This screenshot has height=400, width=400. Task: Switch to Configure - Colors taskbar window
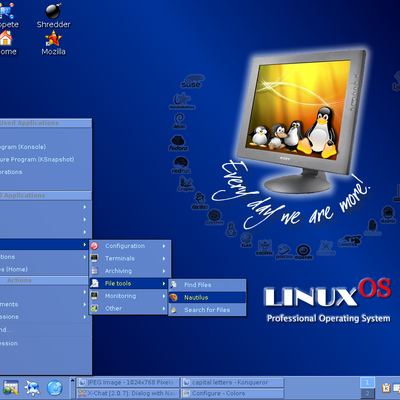click(x=232, y=393)
